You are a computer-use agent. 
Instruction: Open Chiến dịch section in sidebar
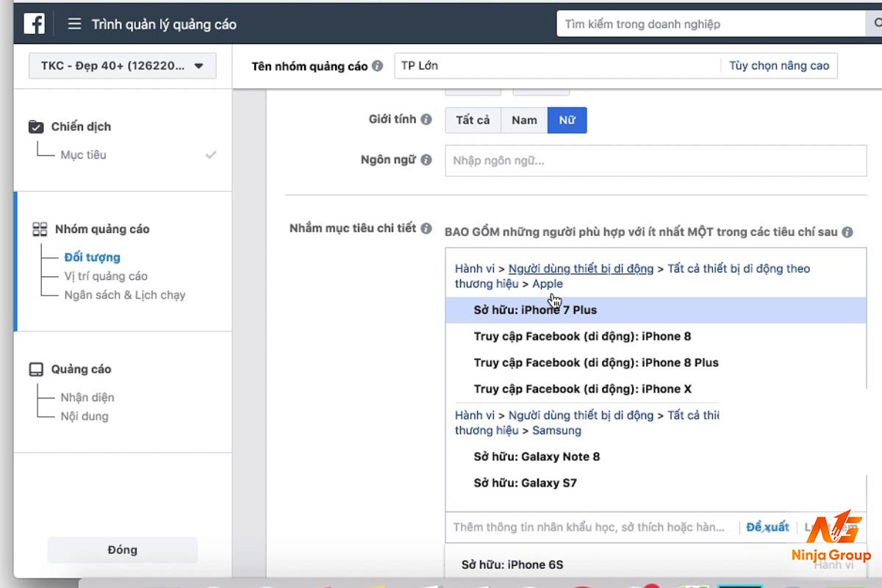click(x=81, y=126)
